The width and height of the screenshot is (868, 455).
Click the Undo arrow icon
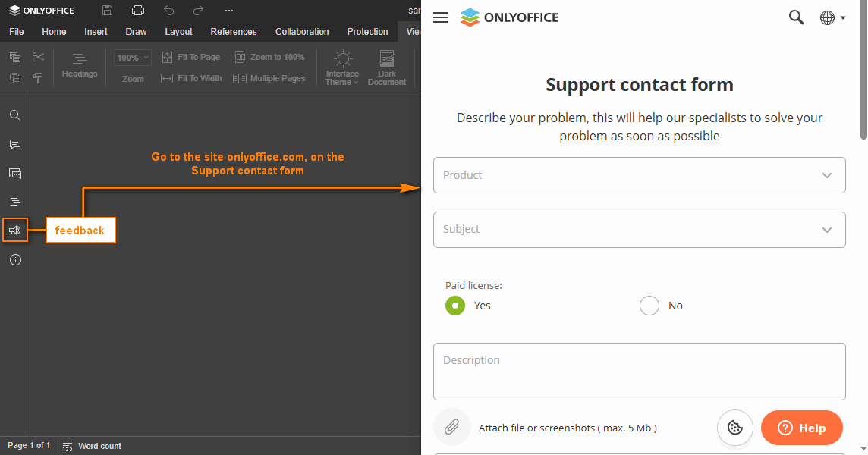tap(169, 11)
